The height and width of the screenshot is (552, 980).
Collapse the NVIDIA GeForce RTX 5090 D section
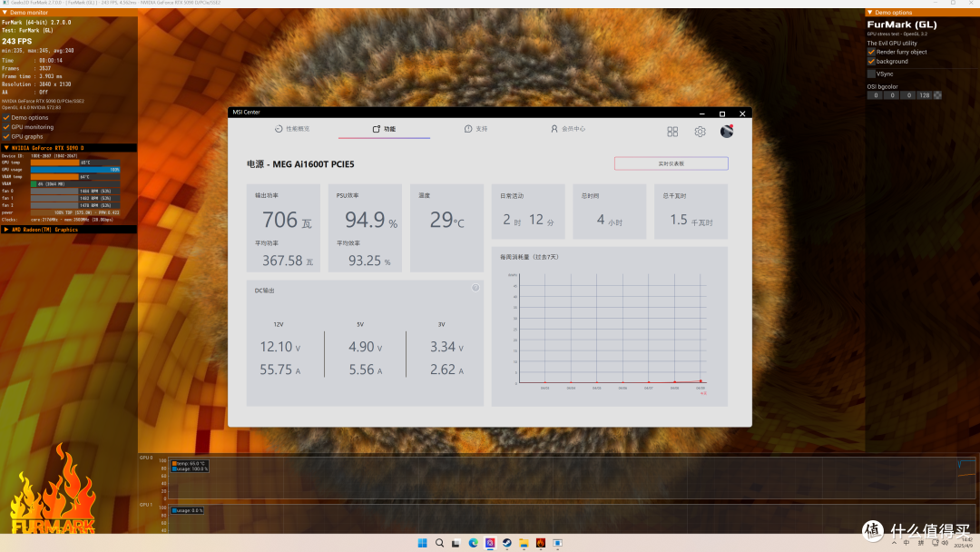click(x=6, y=148)
